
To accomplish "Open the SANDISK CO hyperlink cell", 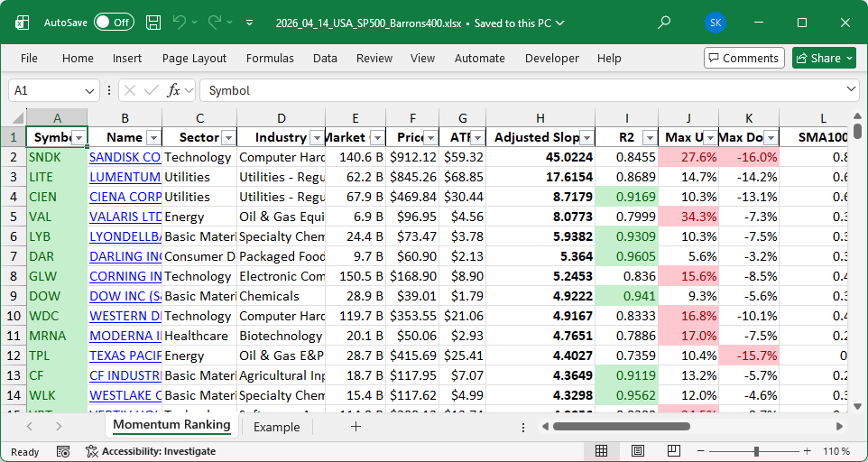I will pos(125,157).
